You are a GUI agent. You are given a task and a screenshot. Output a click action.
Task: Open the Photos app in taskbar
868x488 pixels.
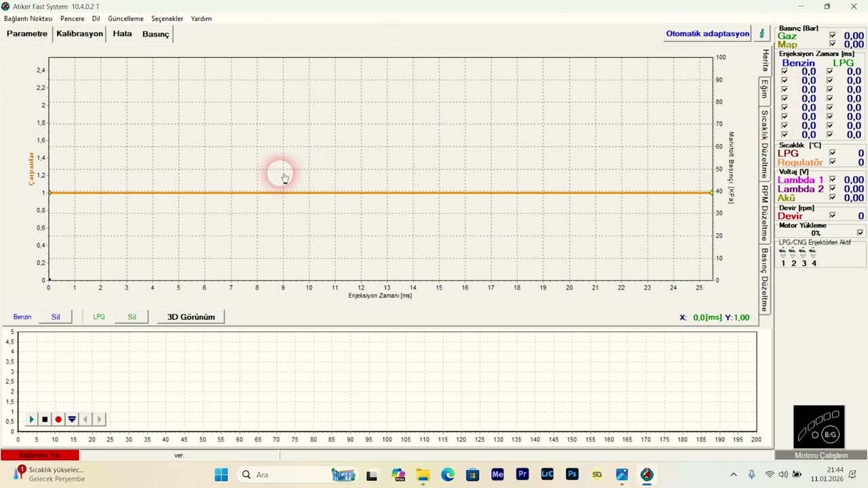(622, 474)
